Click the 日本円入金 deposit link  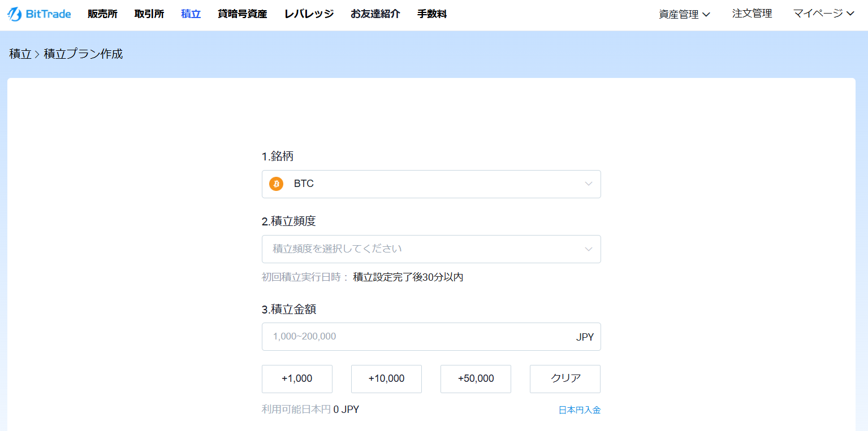click(x=580, y=409)
